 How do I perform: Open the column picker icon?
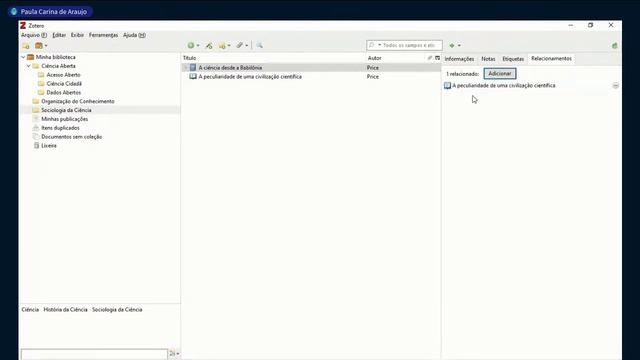click(437, 58)
